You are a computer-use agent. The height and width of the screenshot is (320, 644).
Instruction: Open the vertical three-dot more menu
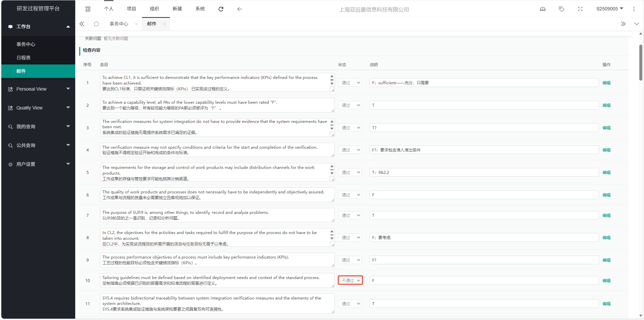[634, 9]
